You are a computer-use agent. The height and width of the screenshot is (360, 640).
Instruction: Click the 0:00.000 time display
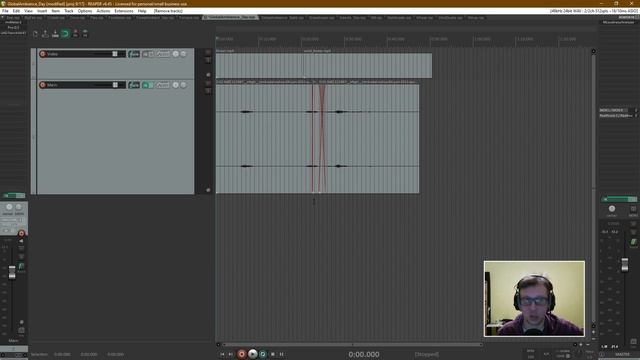(364, 354)
